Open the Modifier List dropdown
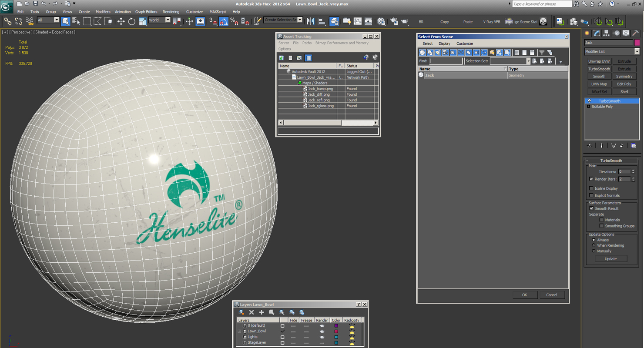644x348 pixels. [x=637, y=51]
